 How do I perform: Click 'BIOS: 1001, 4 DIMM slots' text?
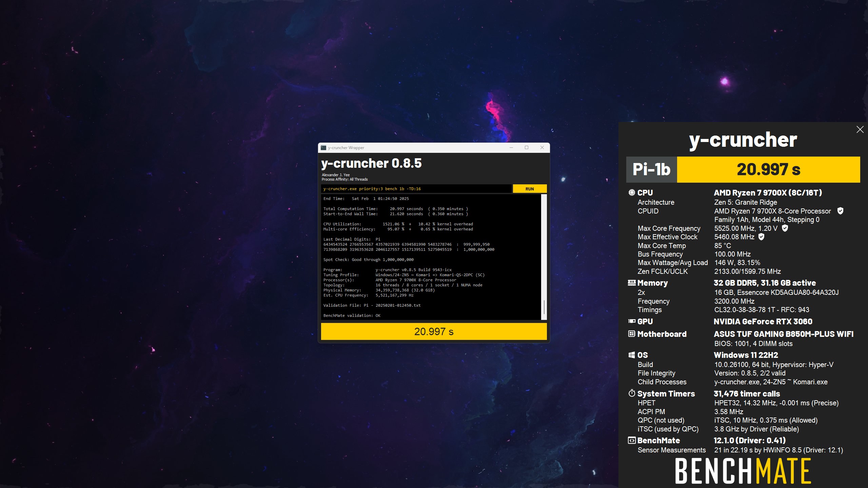753,344
